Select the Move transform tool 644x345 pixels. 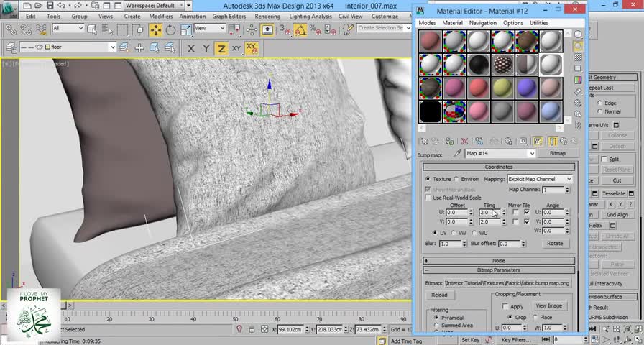pos(156,30)
